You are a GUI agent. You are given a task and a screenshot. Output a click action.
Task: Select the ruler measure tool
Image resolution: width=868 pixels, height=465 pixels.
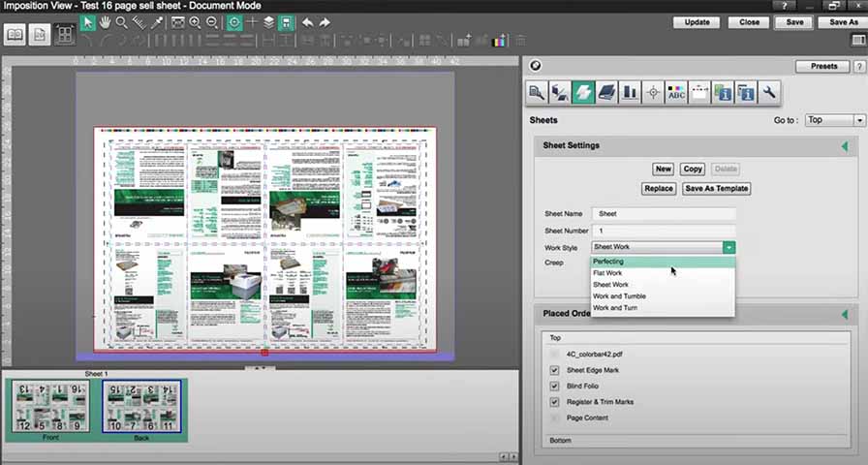point(139,22)
